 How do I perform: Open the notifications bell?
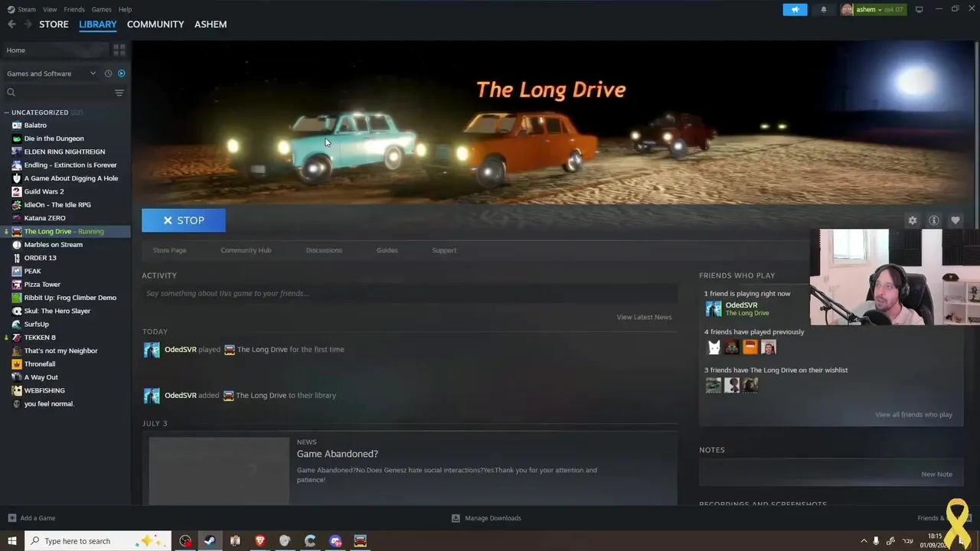(x=824, y=9)
